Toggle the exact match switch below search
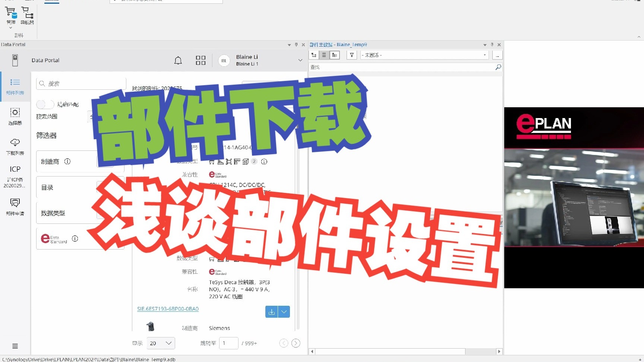 point(45,104)
